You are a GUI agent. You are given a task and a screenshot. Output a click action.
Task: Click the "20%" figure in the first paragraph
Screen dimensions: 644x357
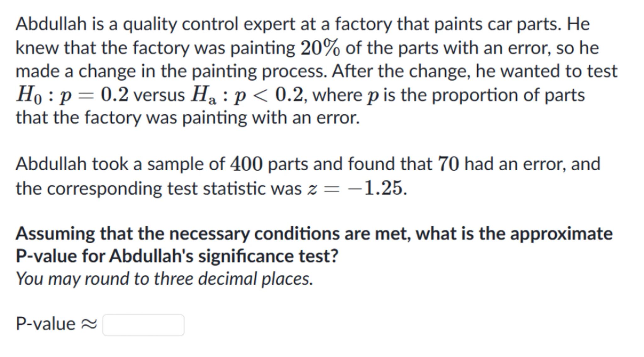(320, 48)
